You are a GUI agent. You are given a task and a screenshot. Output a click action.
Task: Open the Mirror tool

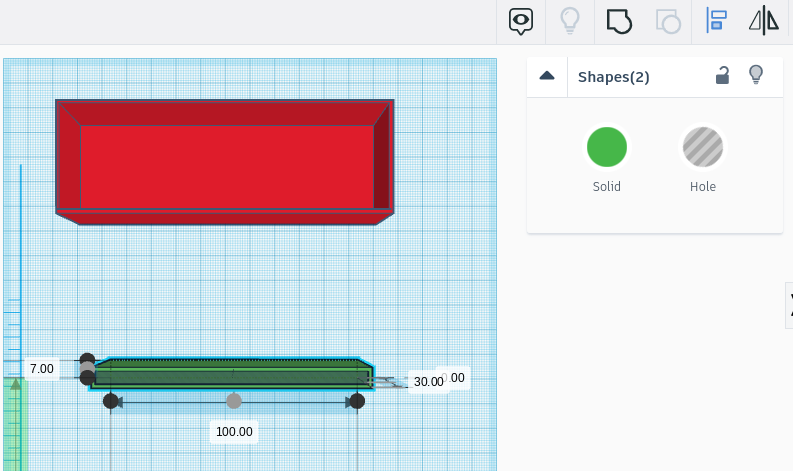click(x=764, y=21)
